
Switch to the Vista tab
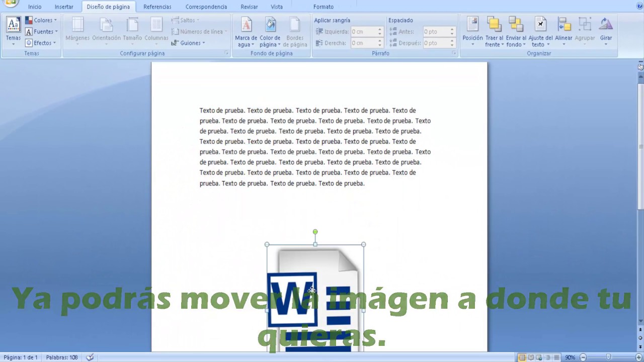click(277, 7)
